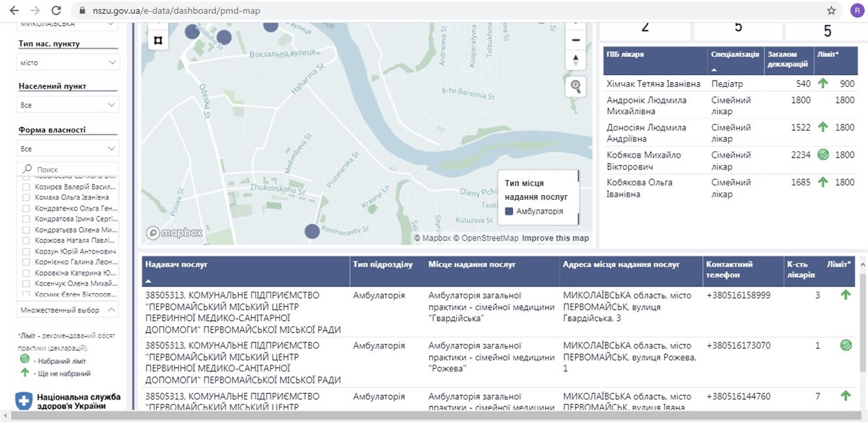Check the Коржова Наталя checkbox
Screen dimensions: 868x423
(x=26, y=240)
